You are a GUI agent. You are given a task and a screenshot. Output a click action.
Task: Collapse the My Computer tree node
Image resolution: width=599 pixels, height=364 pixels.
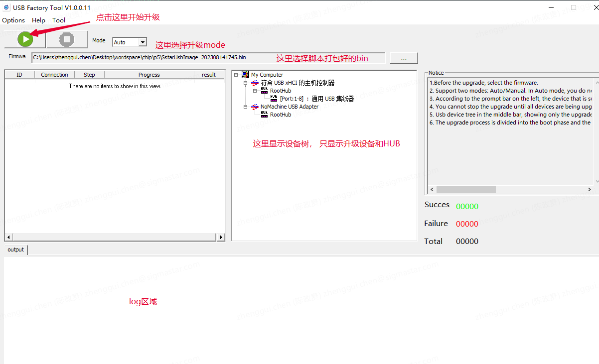tap(236, 75)
